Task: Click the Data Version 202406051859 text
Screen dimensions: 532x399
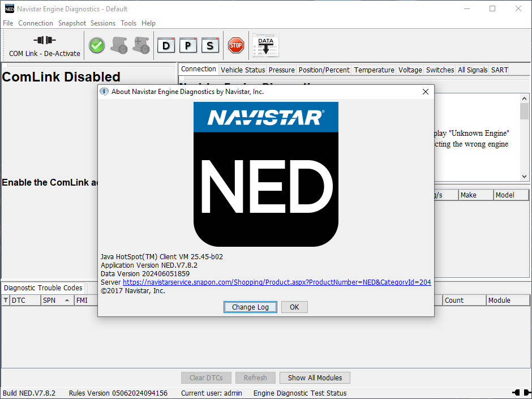Action: tap(145, 274)
